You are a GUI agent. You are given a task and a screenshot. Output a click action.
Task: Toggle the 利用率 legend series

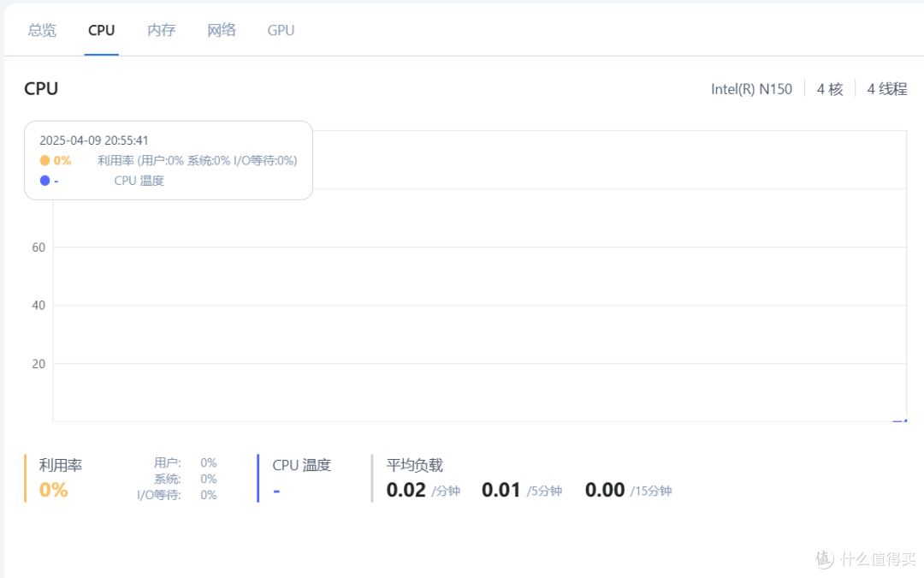60,466
